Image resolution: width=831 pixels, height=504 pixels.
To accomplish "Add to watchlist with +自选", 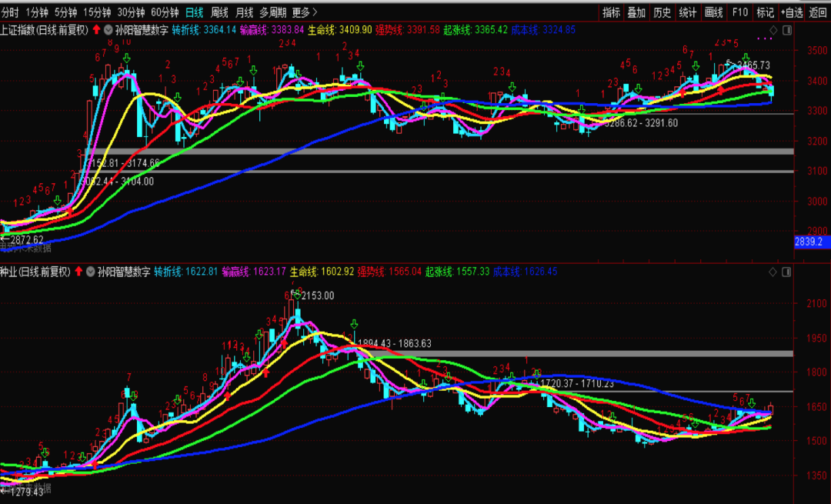I will tap(792, 12).
